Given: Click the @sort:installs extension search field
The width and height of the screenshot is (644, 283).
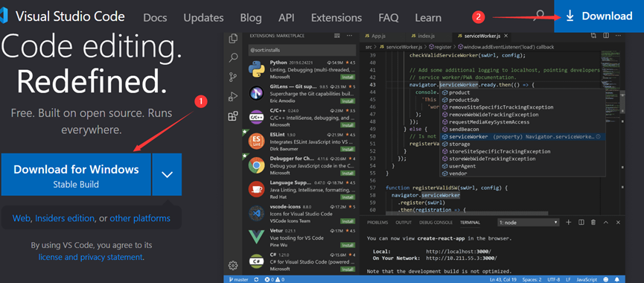Looking at the screenshot, I should click(x=302, y=50).
